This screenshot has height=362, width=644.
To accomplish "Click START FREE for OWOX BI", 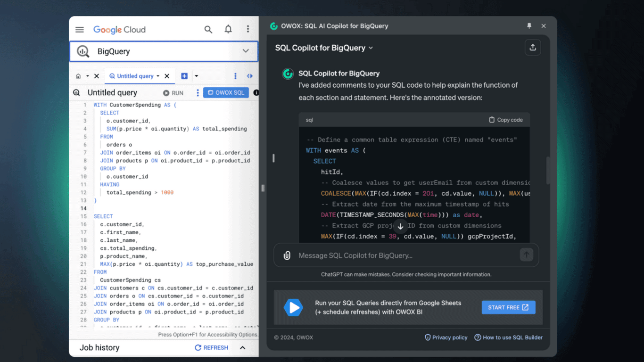I will coord(508,307).
